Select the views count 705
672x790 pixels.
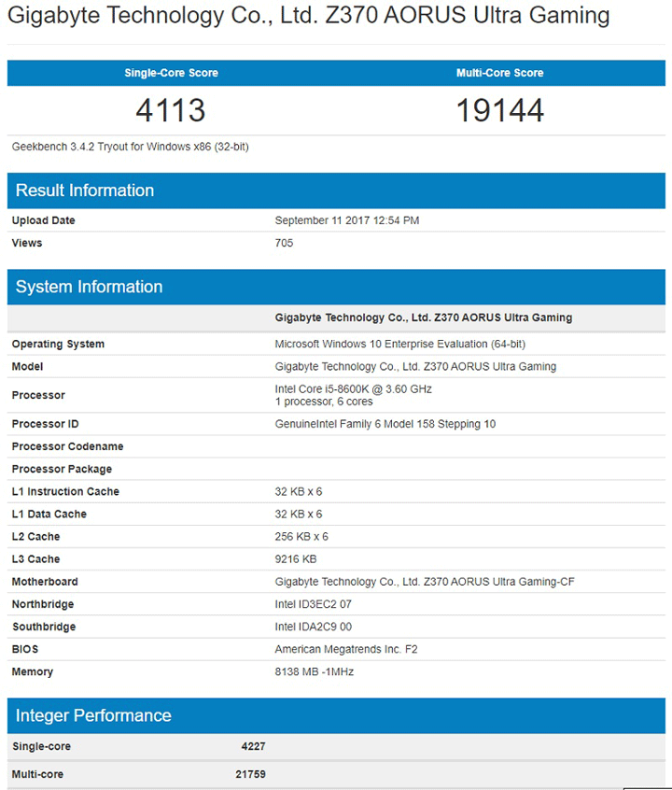point(284,243)
